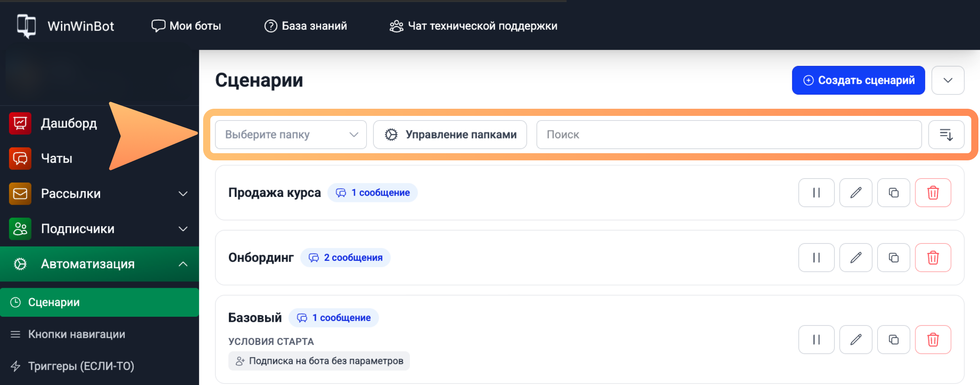
Task: Delete the Продажа курса scenario
Action: pyautogui.click(x=932, y=193)
